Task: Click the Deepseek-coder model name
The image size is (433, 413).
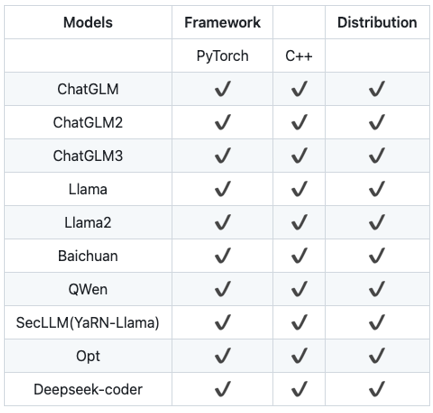Action: 88,389
